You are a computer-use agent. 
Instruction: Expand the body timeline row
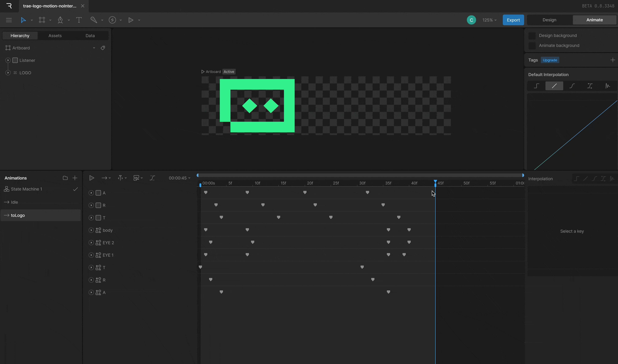pyautogui.click(x=91, y=230)
